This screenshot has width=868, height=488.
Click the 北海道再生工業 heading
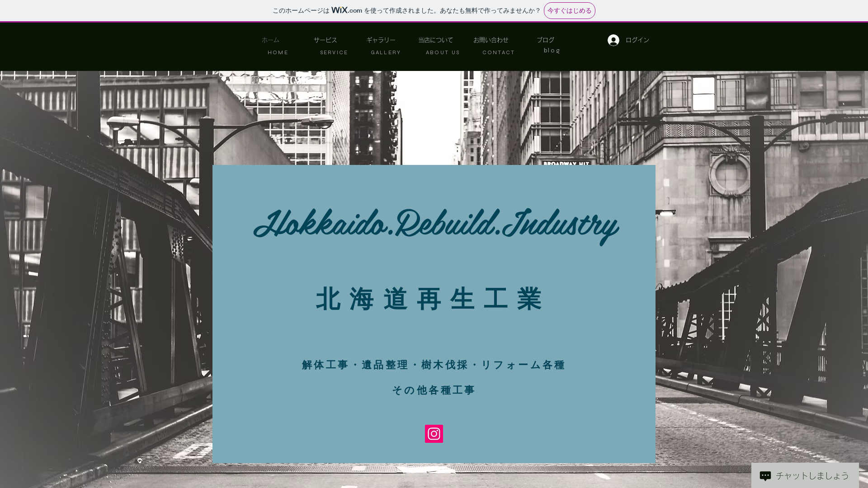pyautogui.click(x=429, y=299)
